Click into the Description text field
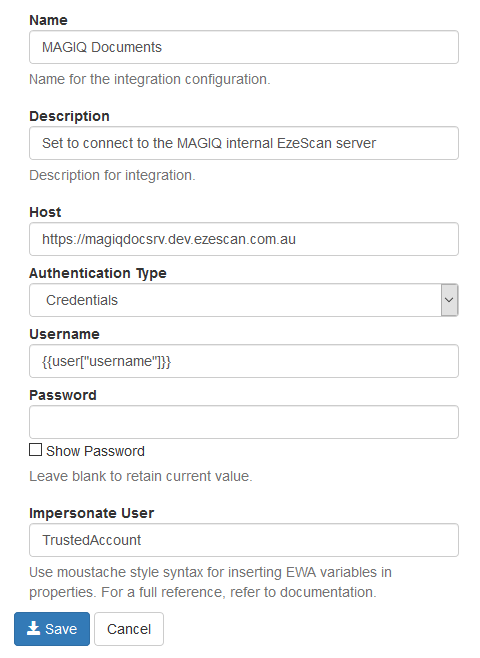Image resolution: width=480 pixels, height=658 pixels. coord(244,143)
